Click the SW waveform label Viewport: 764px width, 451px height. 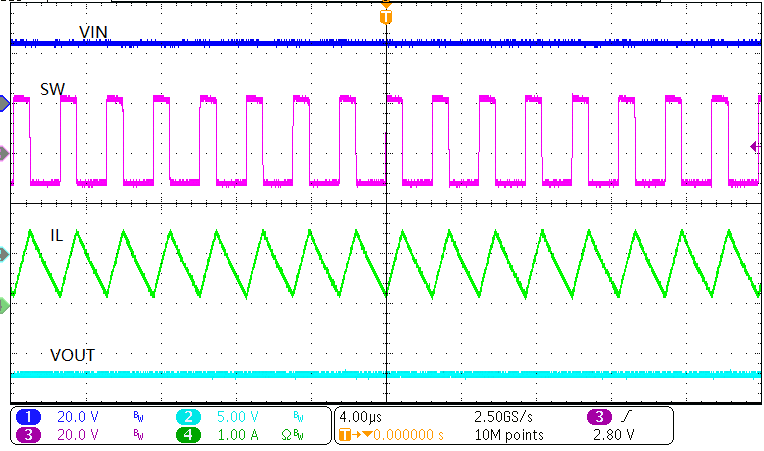[x=52, y=89]
